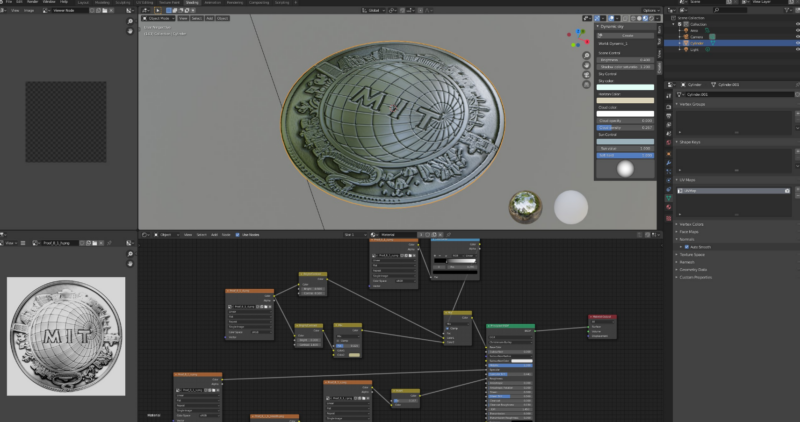Open the World properties tab icon

coord(669,142)
